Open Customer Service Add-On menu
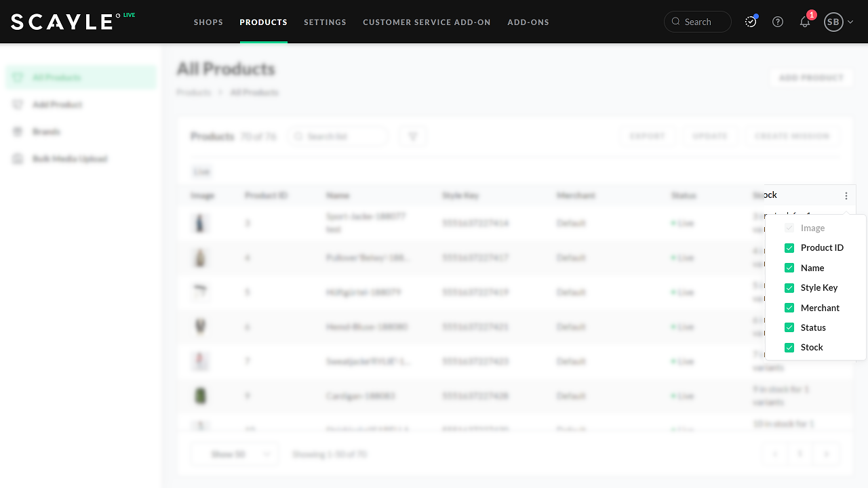The width and height of the screenshot is (868, 488). pyautogui.click(x=427, y=22)
